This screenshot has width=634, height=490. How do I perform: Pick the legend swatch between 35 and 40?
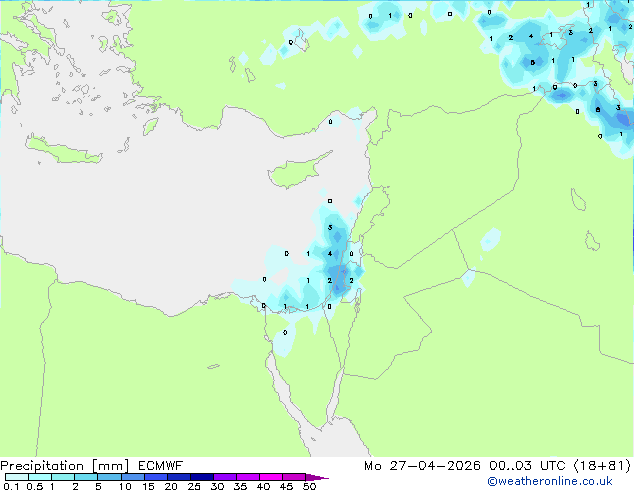click(x=248, y=477)
